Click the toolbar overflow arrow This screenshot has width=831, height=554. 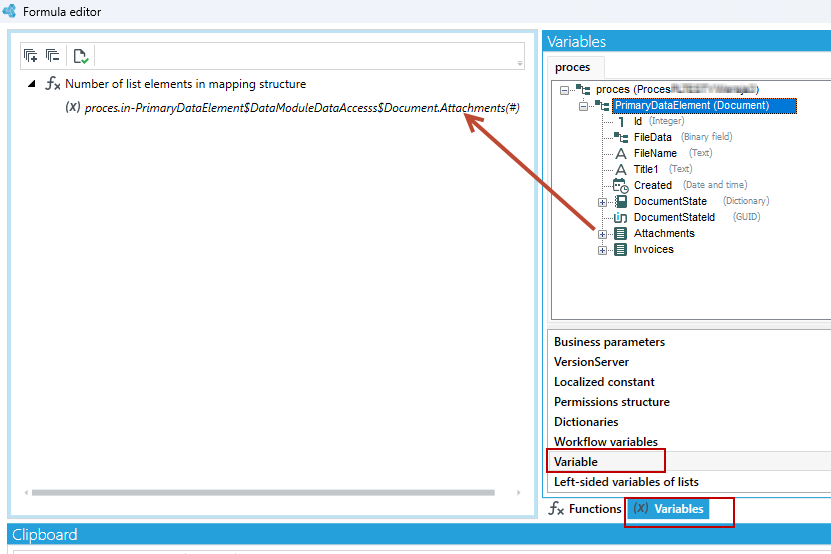pos(520,64)
